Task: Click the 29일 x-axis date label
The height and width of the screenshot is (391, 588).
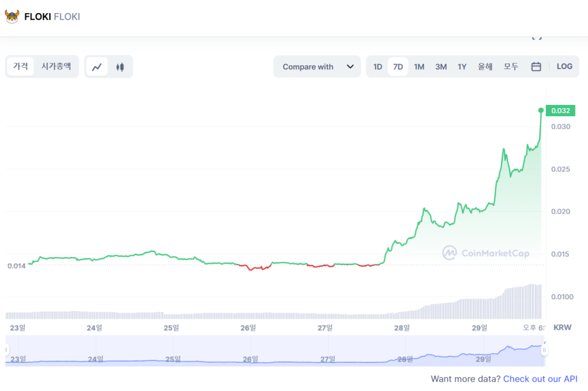Action: (x=479, y=328)
